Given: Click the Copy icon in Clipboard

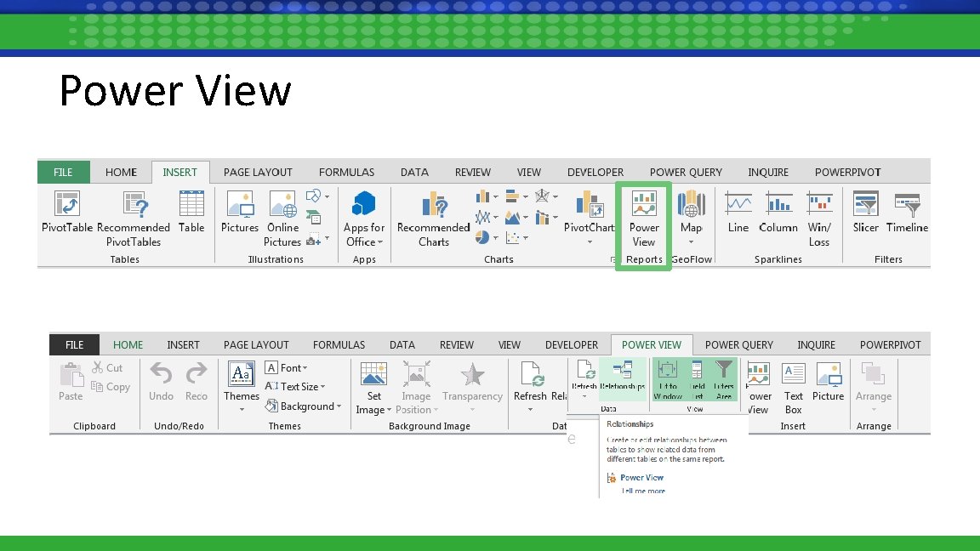Looking at the screenshot, I should pos(97,387).
